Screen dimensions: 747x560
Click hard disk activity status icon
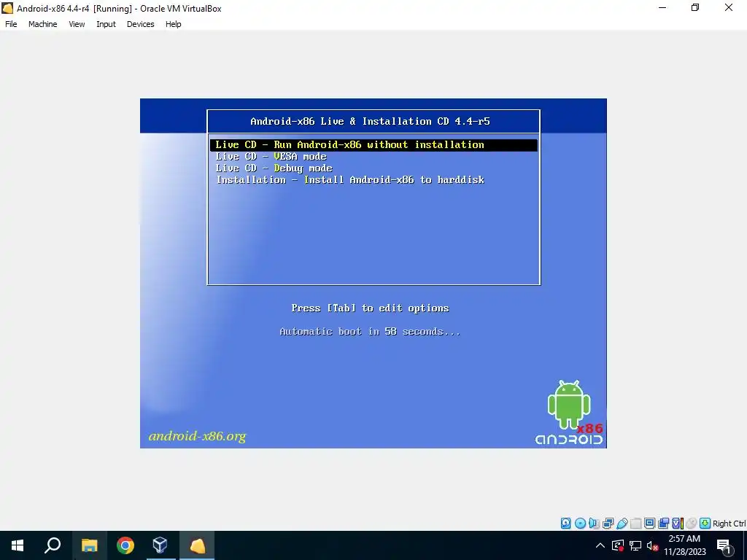pos(565,524)
